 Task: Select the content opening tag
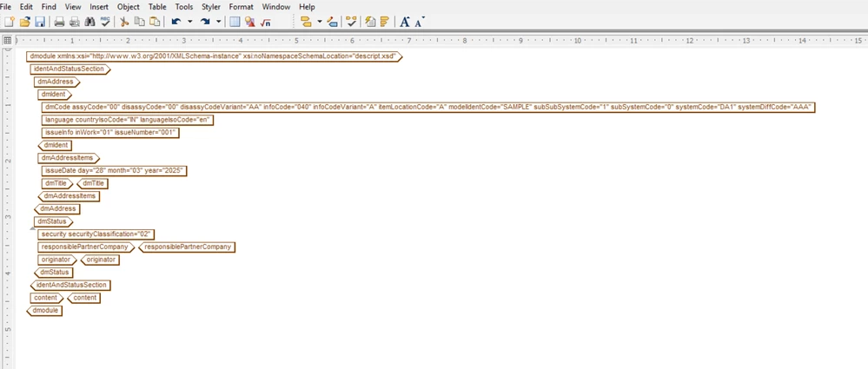(47, 298)
